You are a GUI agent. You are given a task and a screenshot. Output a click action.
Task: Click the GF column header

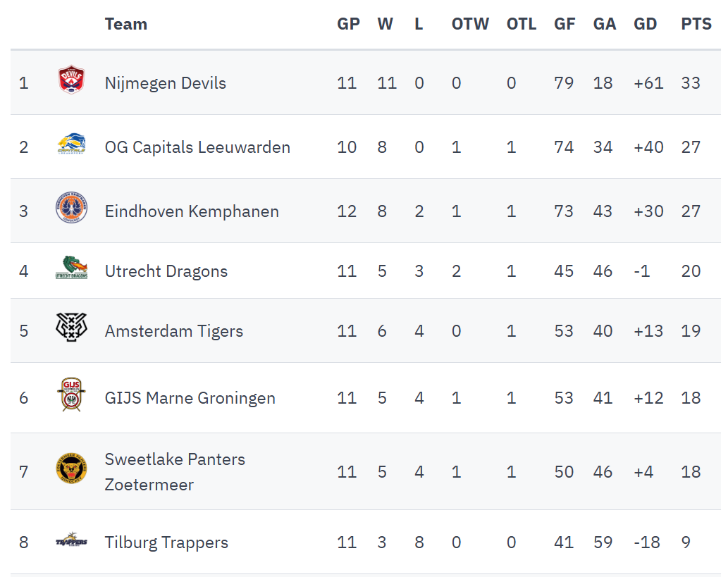pos(564,24)
